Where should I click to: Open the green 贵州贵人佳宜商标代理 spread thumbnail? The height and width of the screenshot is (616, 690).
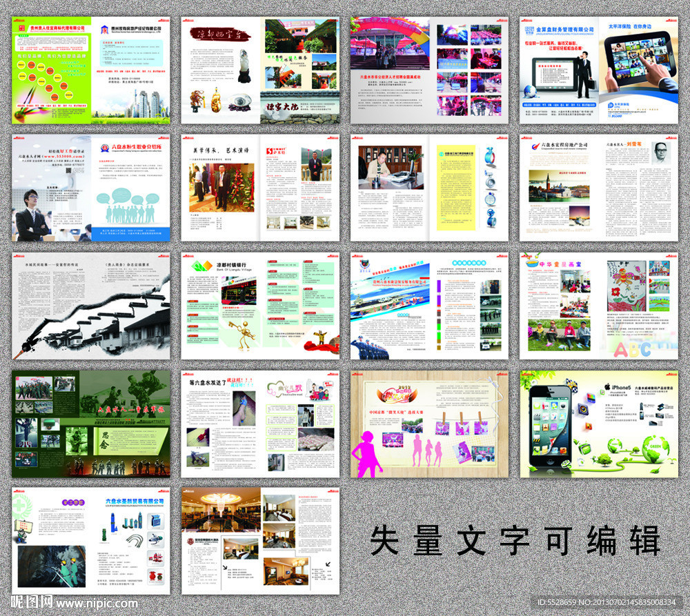coord(90,70)
